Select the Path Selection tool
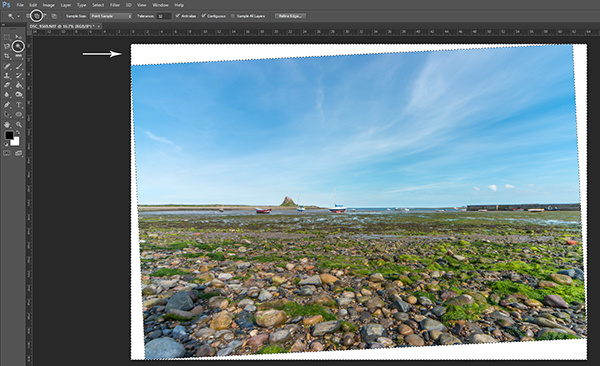This screenshot has height=366, width=600. pos(7,114)
